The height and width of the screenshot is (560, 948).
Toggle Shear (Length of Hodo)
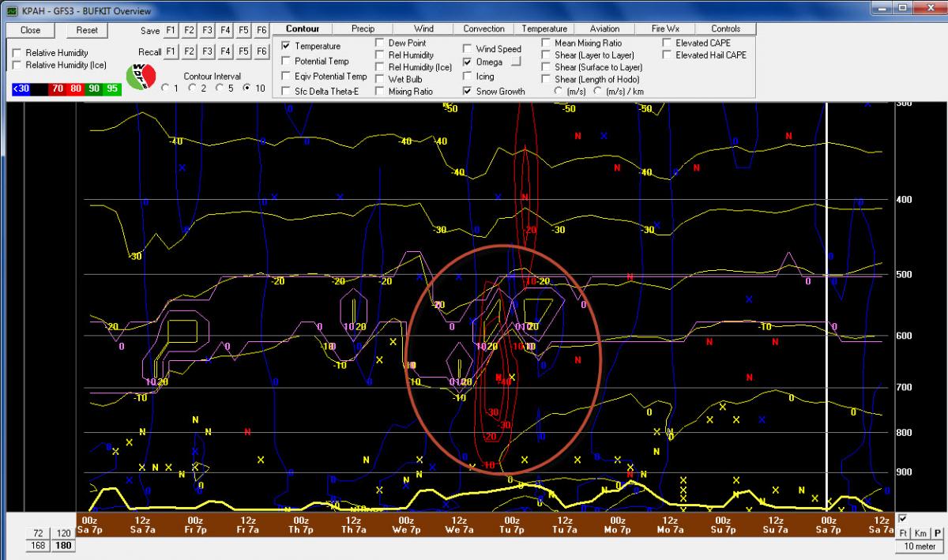pyautogui.click(x=547, y=79)
